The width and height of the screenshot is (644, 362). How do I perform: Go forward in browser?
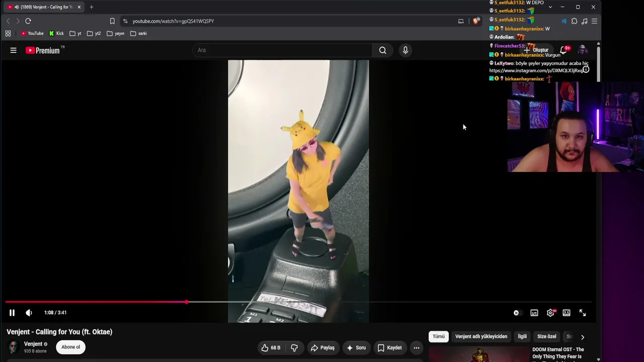click(18, 21)
